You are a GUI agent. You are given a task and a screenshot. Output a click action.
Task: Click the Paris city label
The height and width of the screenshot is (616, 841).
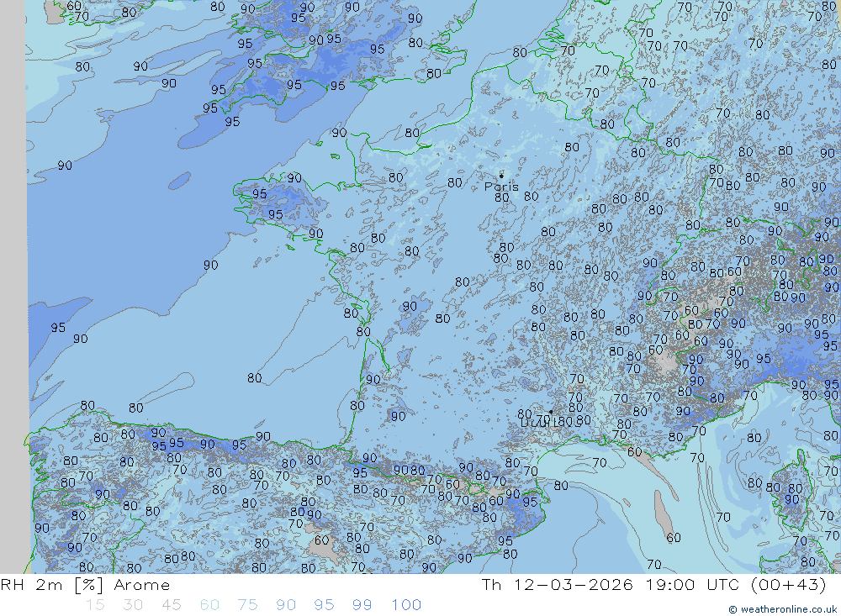[501, 187]
